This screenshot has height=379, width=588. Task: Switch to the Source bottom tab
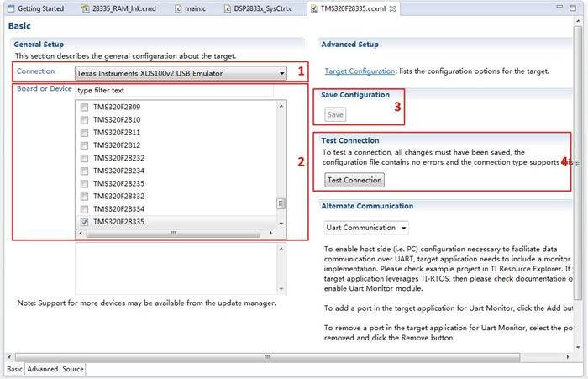tap(73, 369)
